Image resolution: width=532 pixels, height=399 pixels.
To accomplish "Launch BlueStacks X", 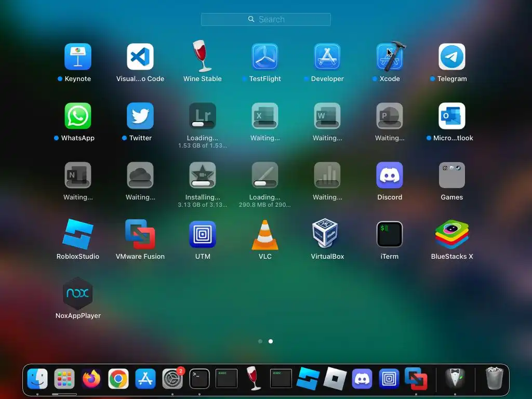I will coord(452,234).
